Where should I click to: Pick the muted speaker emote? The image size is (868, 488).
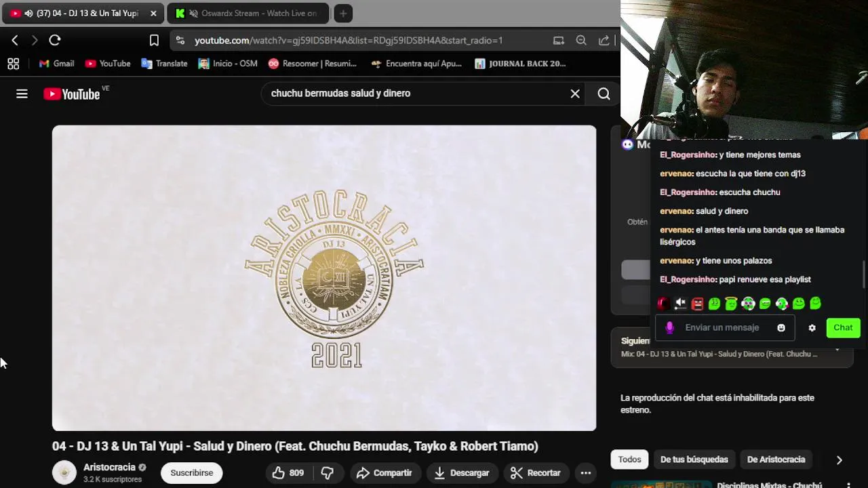tap(680, 304)
